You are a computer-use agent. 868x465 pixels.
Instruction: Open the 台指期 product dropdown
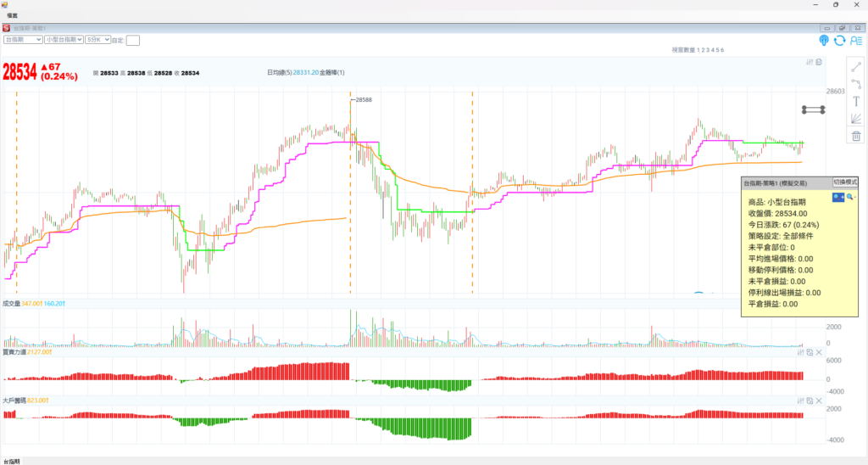[23, 39]
